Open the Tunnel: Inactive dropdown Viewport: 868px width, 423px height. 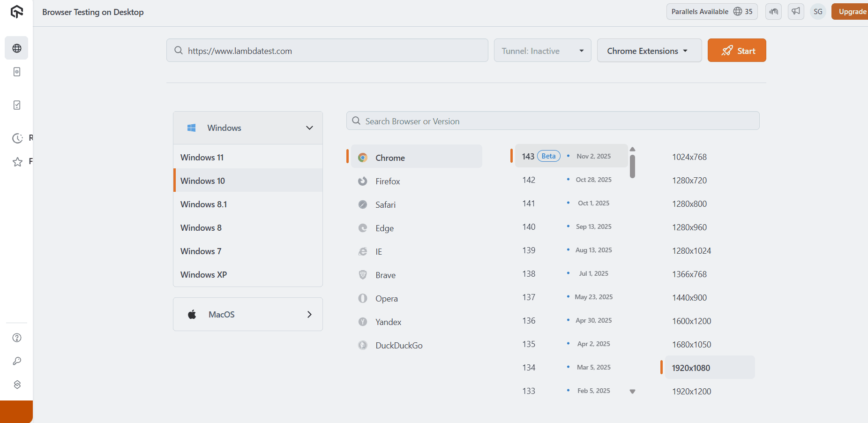(542, 51)
